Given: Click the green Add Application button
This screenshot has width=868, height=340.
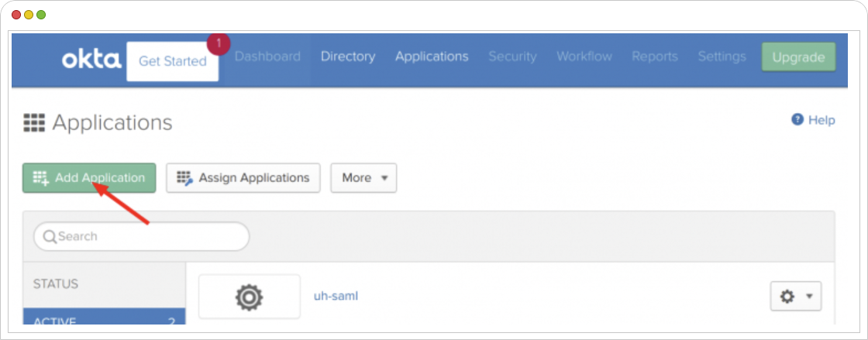Looking at the screenshot, I should [89, 178].
